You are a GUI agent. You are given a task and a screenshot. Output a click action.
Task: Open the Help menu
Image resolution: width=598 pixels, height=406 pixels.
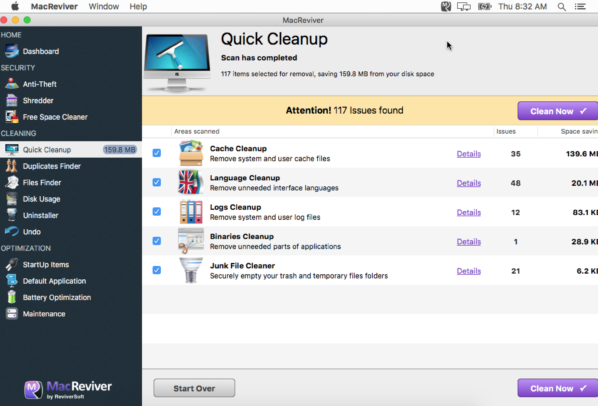[138, 6]
